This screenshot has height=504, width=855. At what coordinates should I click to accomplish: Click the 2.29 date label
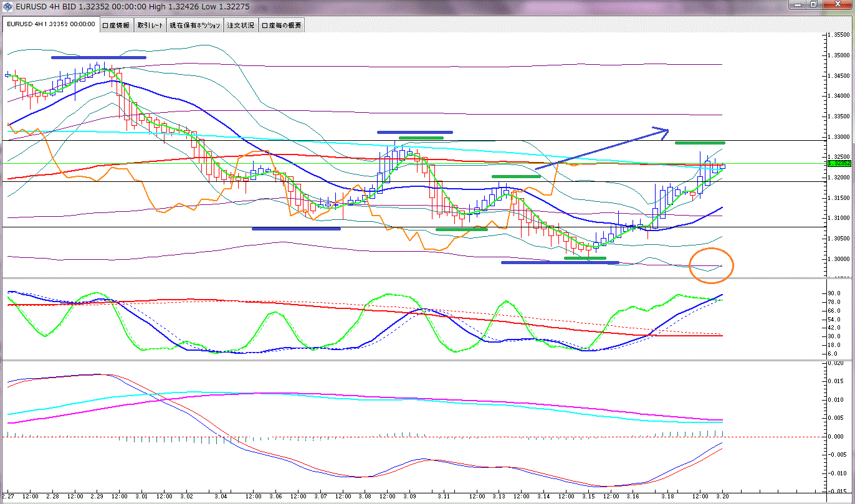(97, 497)
